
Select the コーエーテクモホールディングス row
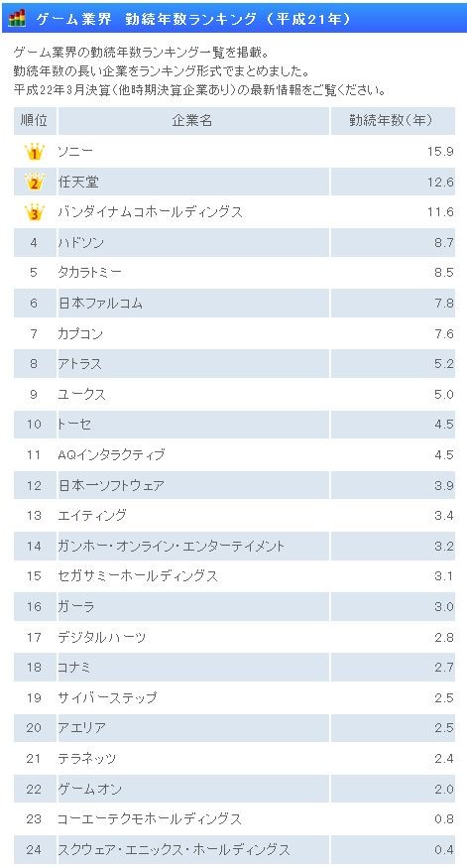click(x=234, y=819)
